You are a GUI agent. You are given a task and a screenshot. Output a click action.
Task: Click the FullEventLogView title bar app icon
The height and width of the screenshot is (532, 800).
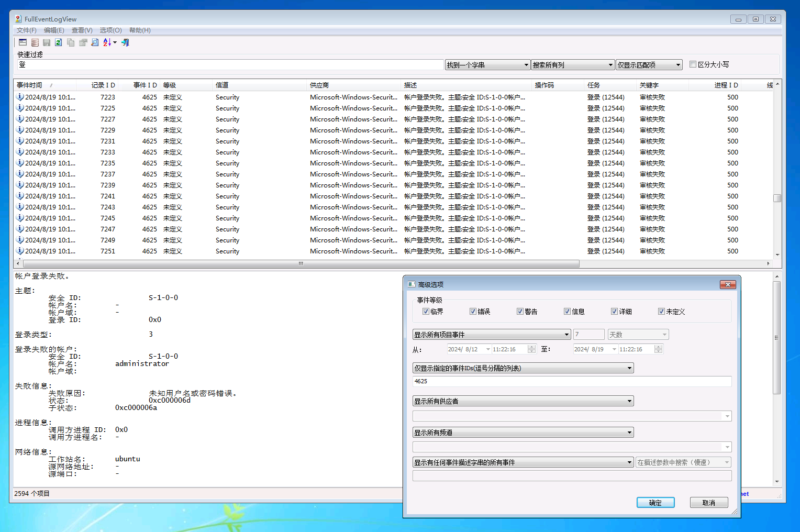click(18, 19)
